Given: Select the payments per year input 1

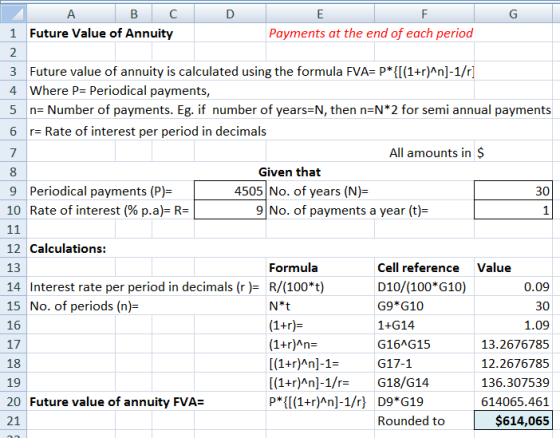Looking at the screenshot, I should click(513, 210).
